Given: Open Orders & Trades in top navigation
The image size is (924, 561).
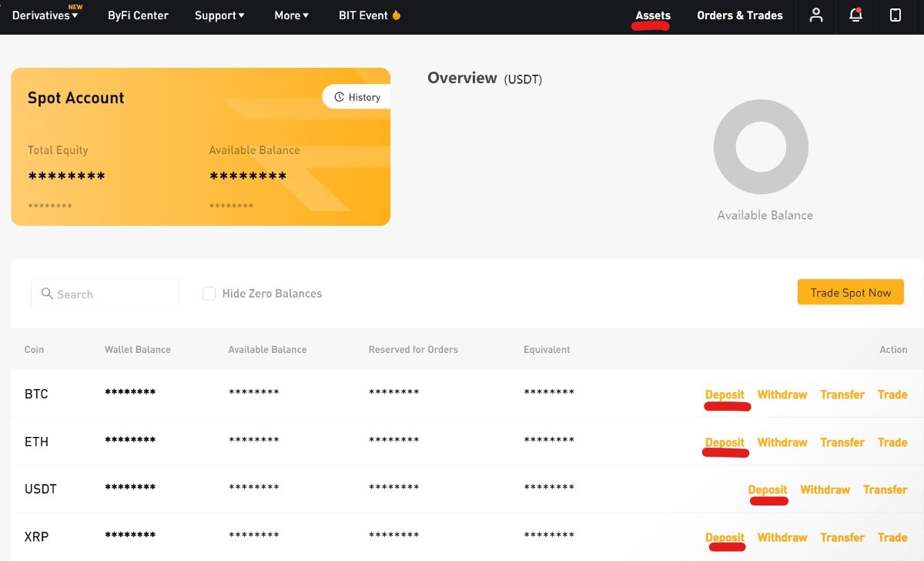Looking at the screenshot, I should (740, 15).
